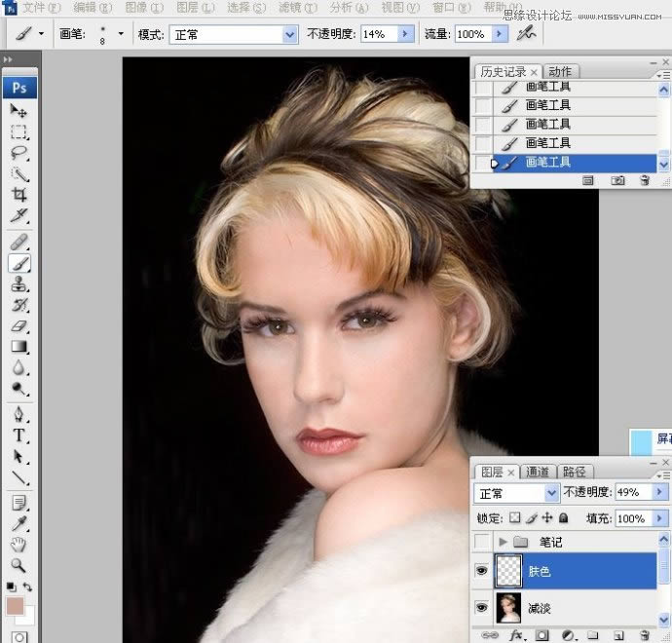Select the Crop tool
The height and width of the screenshot is (643, 672).
(19, 195)
